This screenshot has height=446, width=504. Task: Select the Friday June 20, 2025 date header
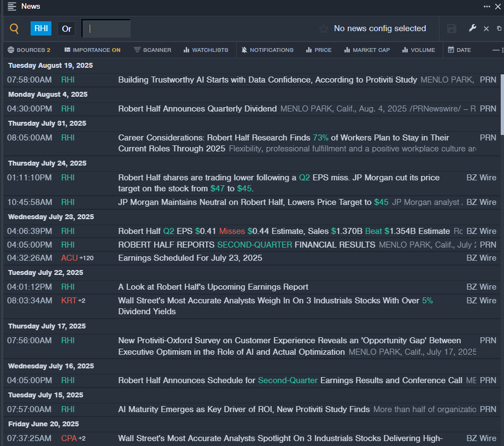pos(43,424)
